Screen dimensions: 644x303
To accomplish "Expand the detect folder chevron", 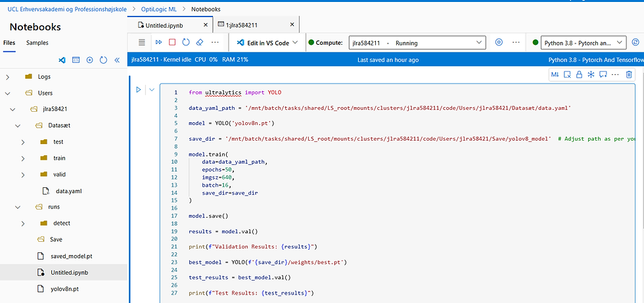I will [23, 223].
